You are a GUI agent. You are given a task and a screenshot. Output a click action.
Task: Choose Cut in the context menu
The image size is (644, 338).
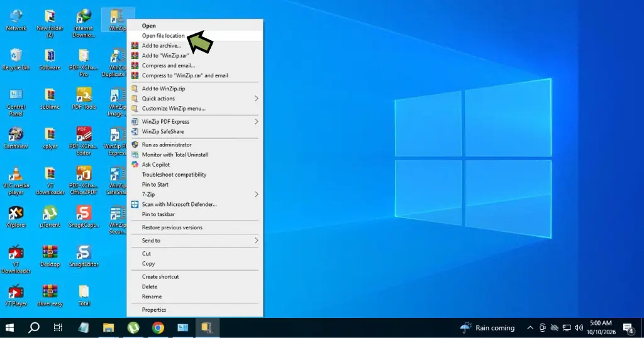pos(195,254)
